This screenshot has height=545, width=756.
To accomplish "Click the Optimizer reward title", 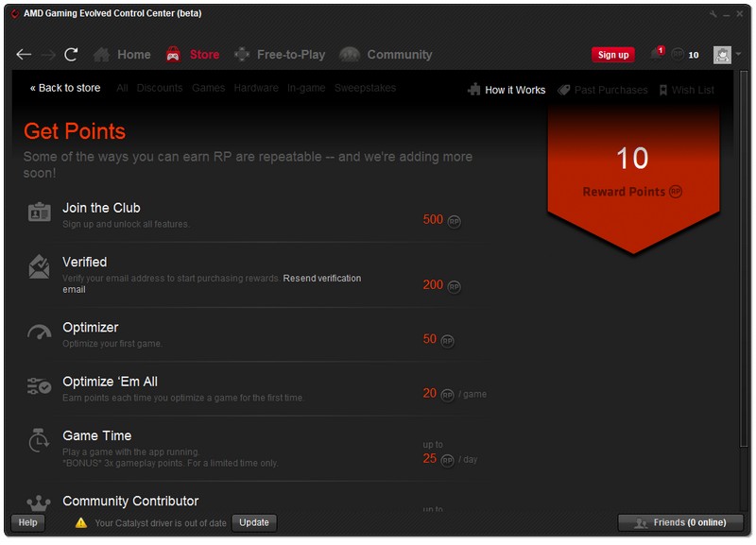I will coord(91,327).
